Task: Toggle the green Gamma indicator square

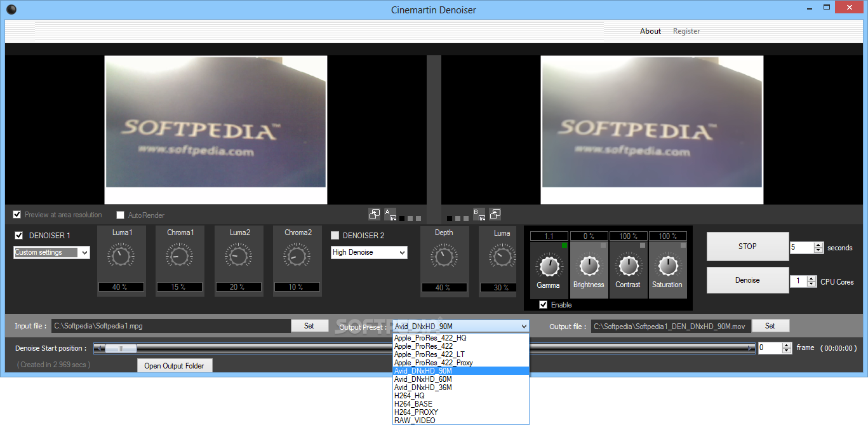Action: click(564, 245)
